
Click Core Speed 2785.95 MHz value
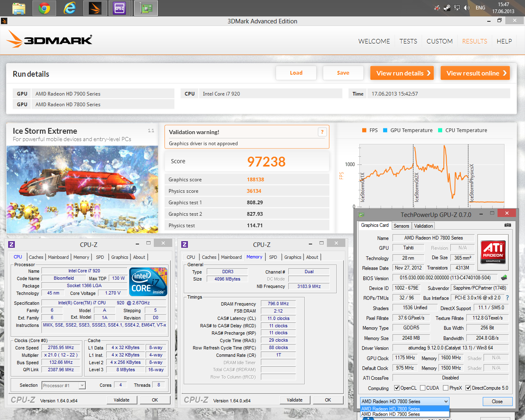(61, 348)
